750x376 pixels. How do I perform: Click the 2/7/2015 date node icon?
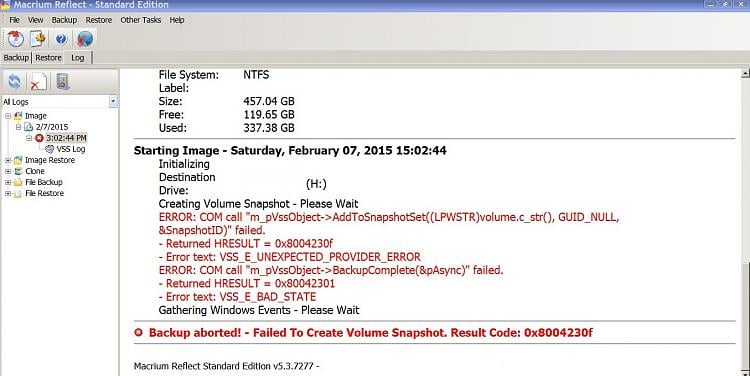29,127
